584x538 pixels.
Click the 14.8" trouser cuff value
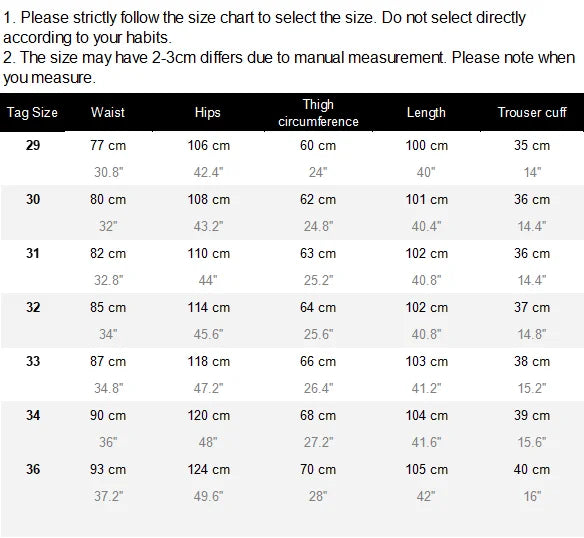[x=532, y=334]
